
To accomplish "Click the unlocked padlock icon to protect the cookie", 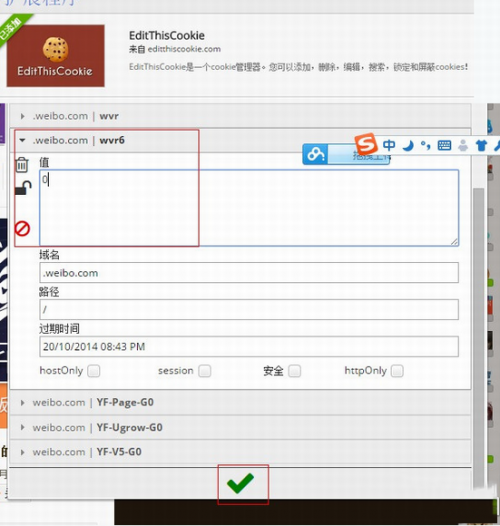I will point(23,188).
